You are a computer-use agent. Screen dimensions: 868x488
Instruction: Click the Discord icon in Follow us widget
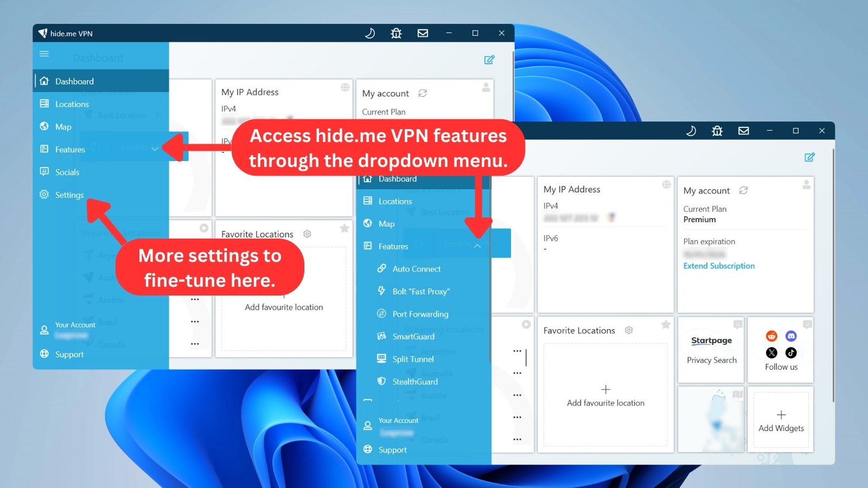pyautogui.click(x=791, y=336)
